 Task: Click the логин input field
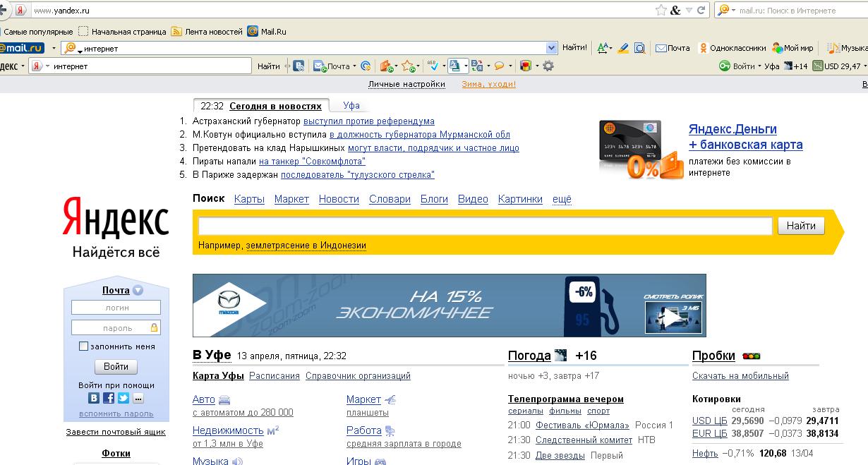click(x=116, y=308)
